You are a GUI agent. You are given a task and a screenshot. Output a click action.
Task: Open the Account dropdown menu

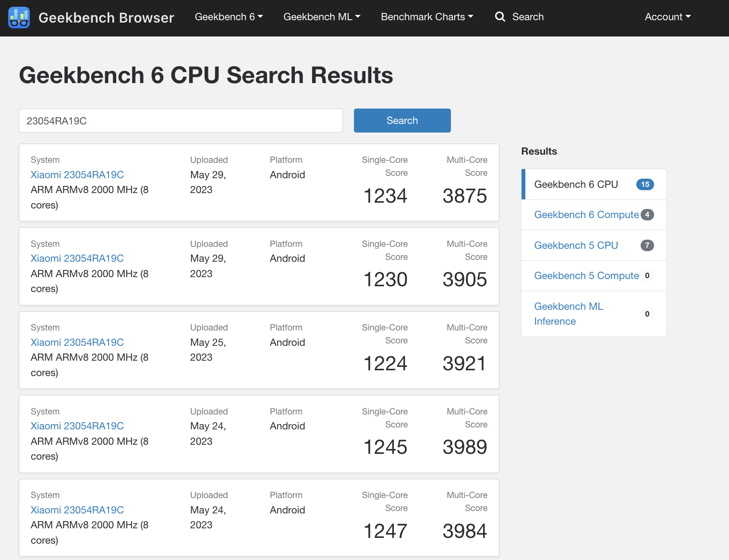click(668, 17)
